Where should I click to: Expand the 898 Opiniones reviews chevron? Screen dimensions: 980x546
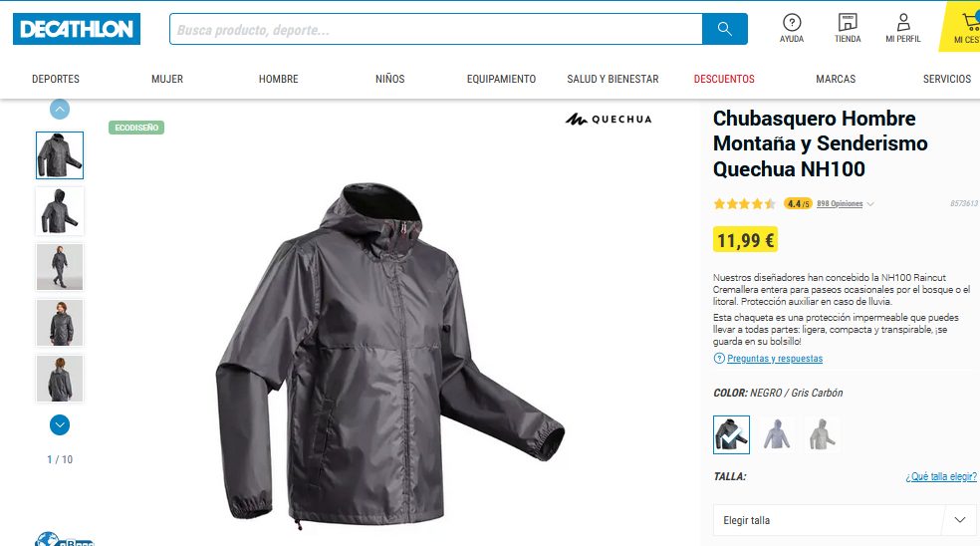870,204
